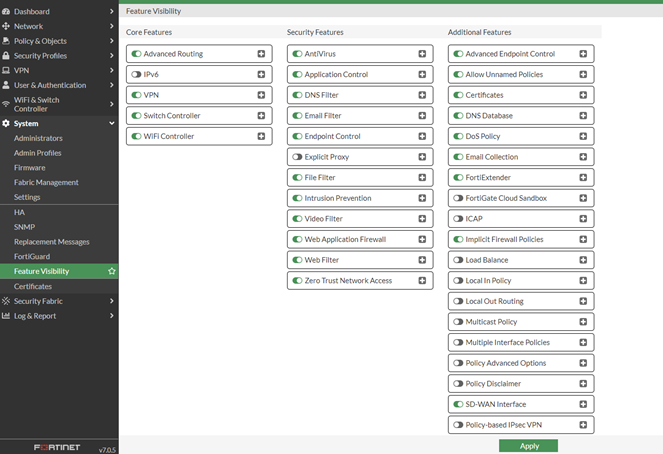Expand Security Profiles chevron
The width and height of the screenshot is (663, 454).
[x=112, y=55]
